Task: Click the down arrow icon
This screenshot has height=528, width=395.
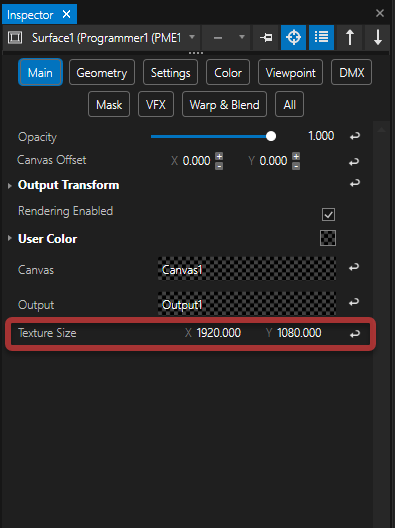Action: click(x=378, y=37)
